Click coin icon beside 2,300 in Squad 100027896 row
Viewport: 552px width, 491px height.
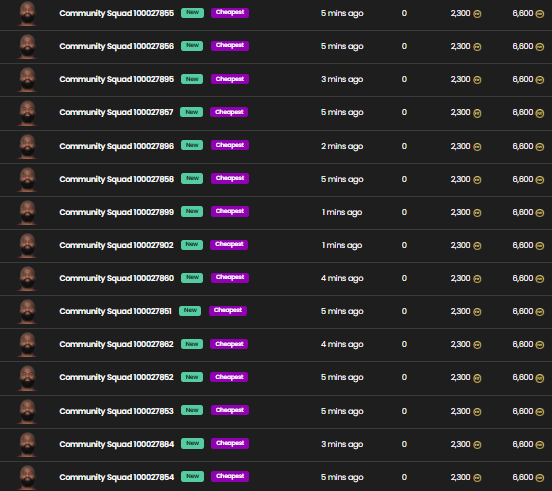click(x=477, y=147)
